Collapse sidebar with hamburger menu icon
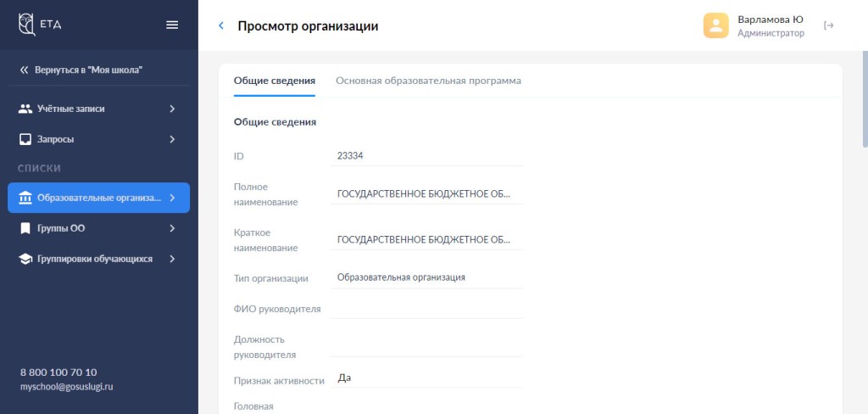The image size is (868, 414). pos(172,25)
